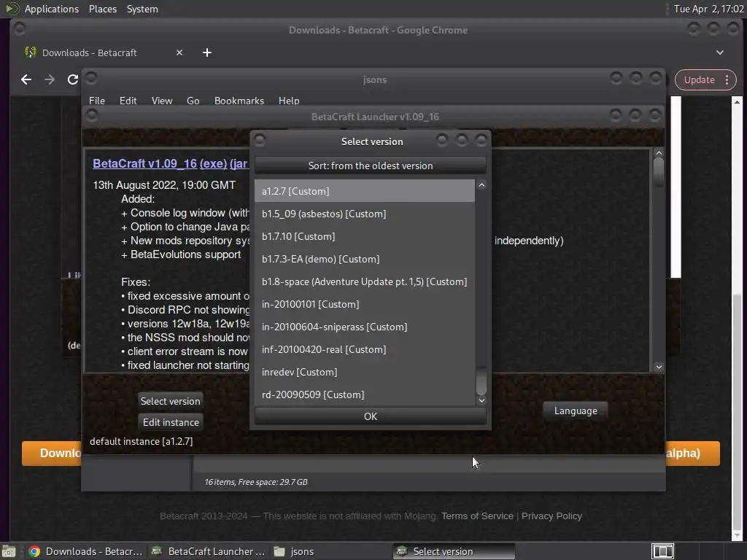Select b1.5_09 (asbestos) [Custom] version
The width and height of the screenshot is (747, 560).
point(365,214)
